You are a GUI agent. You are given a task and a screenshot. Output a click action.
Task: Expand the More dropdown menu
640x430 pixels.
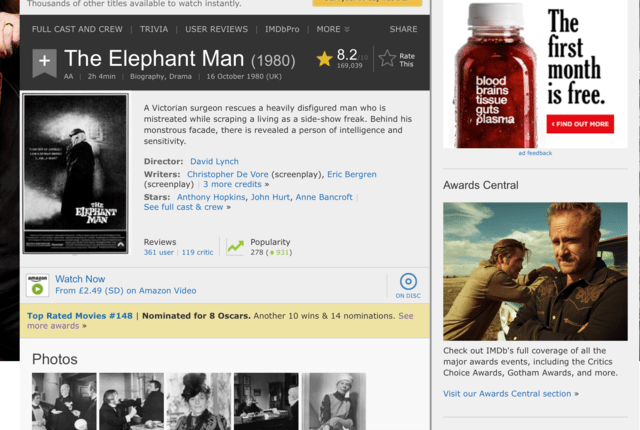click(333, 29)
